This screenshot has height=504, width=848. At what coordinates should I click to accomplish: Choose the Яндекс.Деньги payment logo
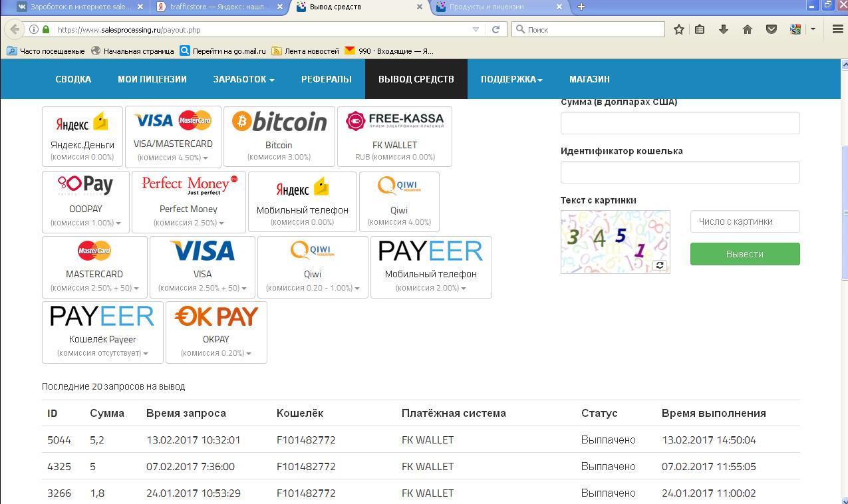pyautogui.click(x=82, y=122)
